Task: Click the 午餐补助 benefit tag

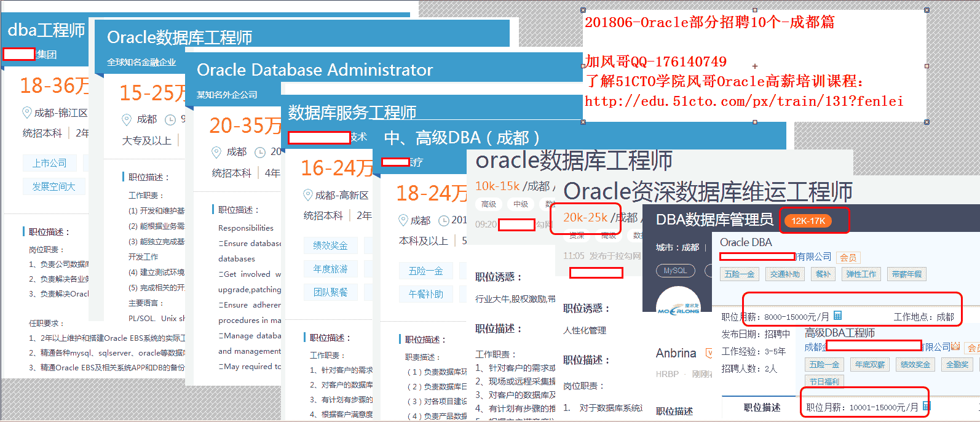Action: coord(425,294)
